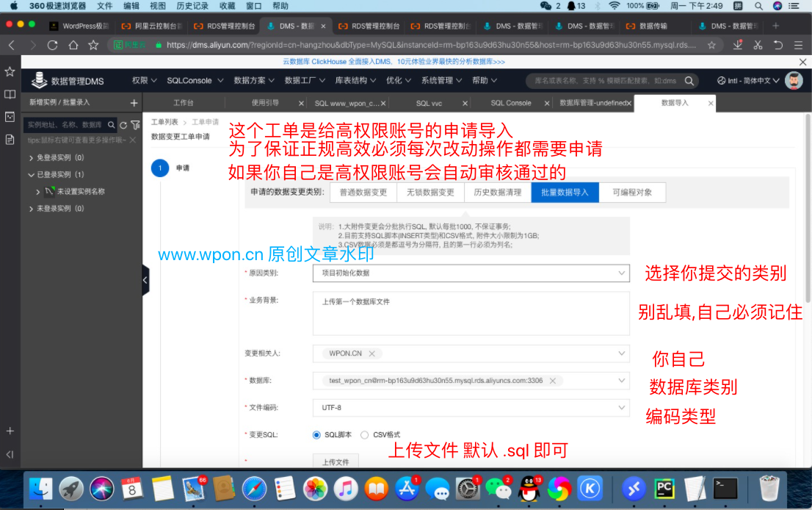Expand 未设置实例名称 instance
Image resolution: width=812 pixels, height=510 pixels.
37,192
